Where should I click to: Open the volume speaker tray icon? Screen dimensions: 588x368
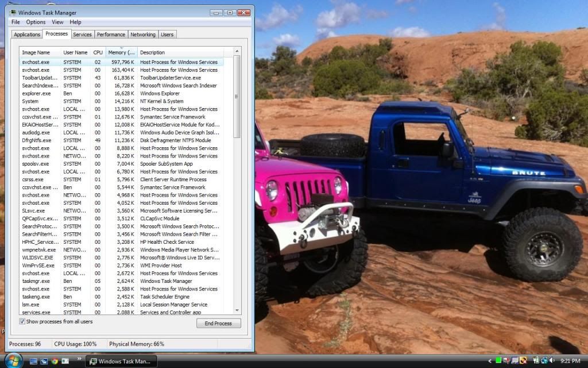click(x=552, y=361)
